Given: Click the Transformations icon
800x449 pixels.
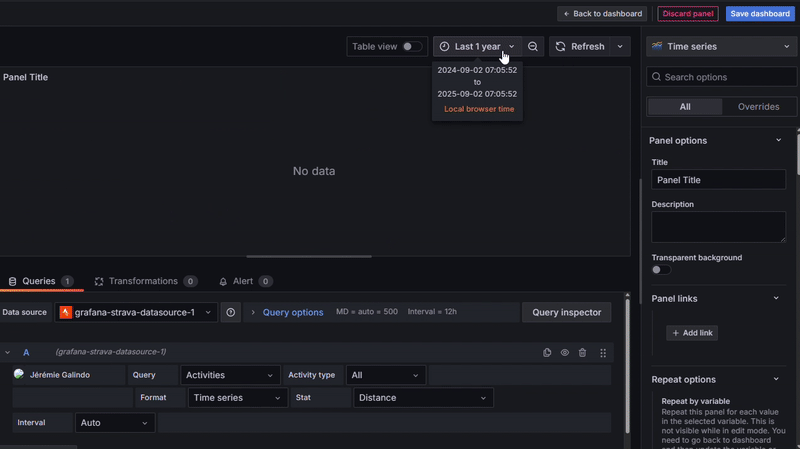Looking at the screenshot, I should [99, 281].
